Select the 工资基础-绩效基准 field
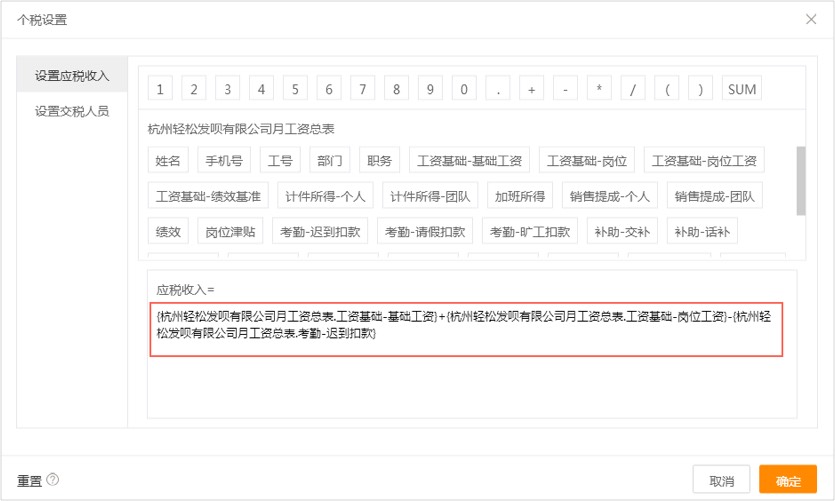Viewport: 835px width, 501px height. pos(208,196)
